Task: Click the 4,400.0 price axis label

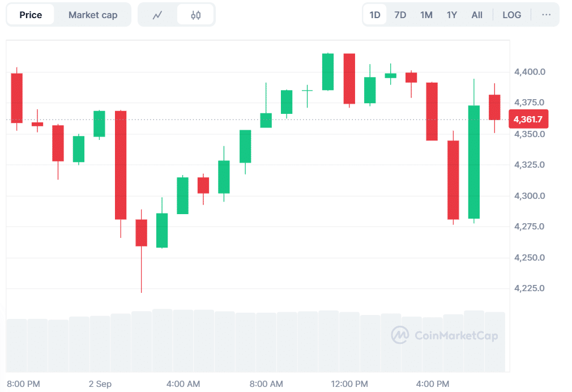Action: coord(530,72)
